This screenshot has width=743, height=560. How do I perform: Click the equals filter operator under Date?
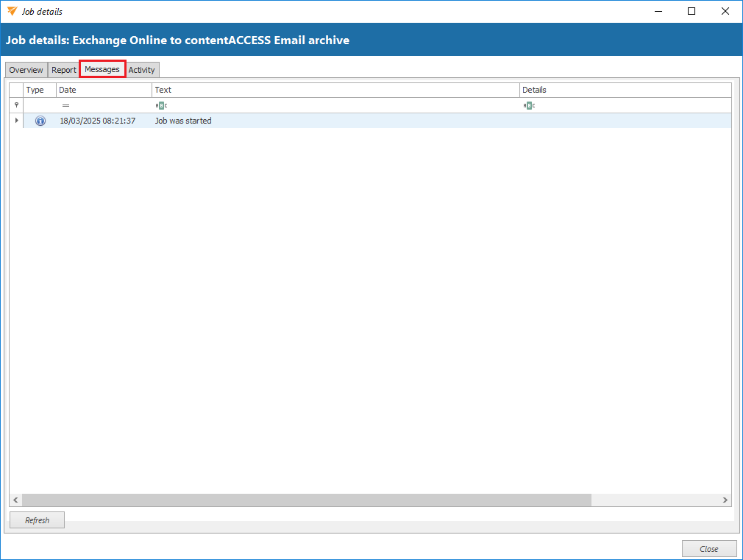[x=66, y=106]
